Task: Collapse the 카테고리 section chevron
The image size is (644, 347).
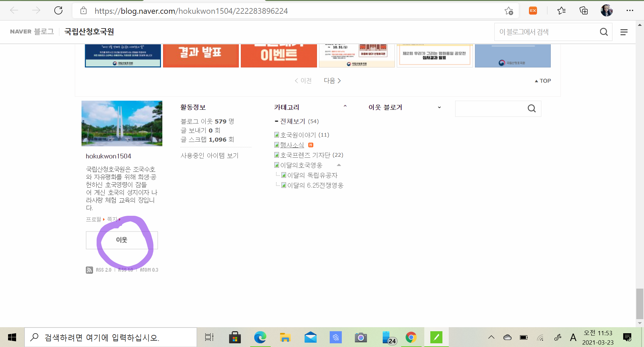Action: 345,107
